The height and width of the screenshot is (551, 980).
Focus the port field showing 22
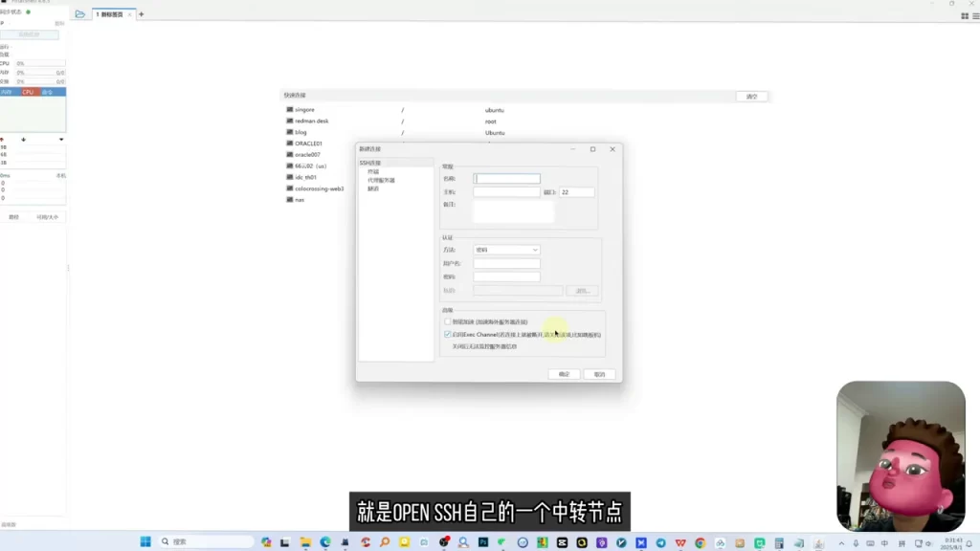point(576,192)
